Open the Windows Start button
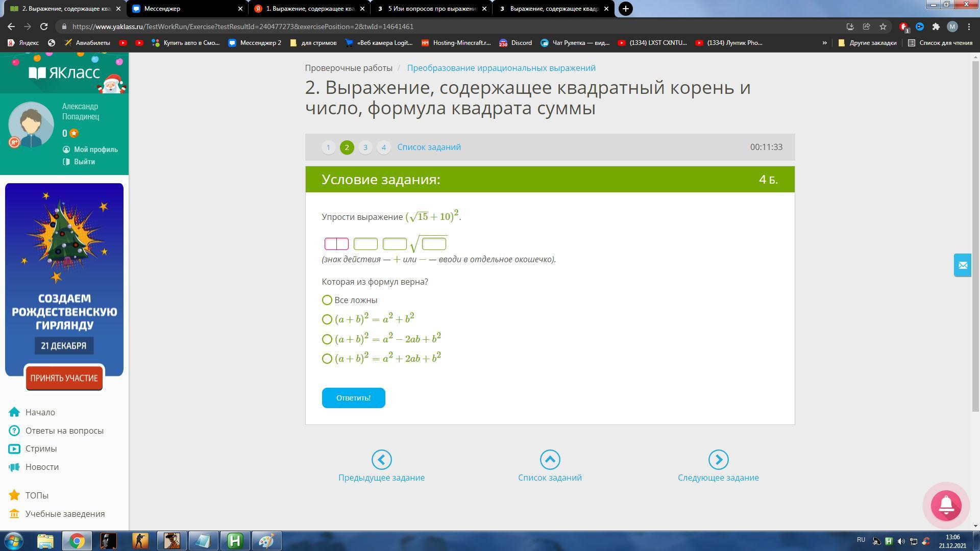This screenshot has width=980, height=551. pyautogui.click(x=14, y=541)
